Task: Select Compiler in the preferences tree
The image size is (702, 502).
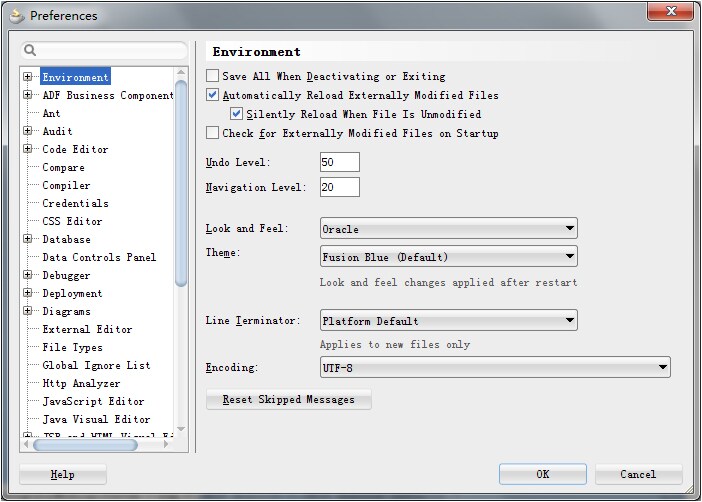Action: coord(66,186)
